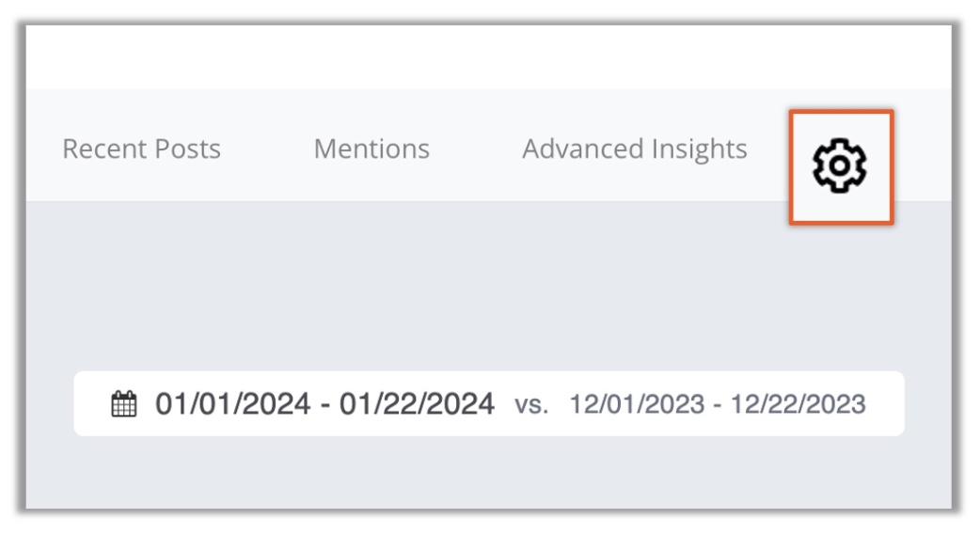
Task: Click the word "Posts" in Recent Posts
Action: pyautogui.click(x=187, y=149)
